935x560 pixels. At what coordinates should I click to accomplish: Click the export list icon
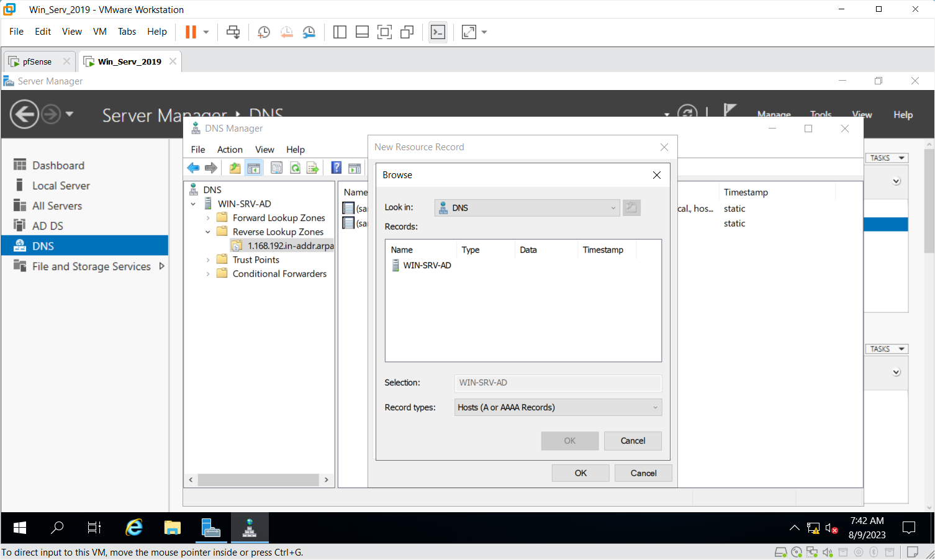tap(313, 168)
